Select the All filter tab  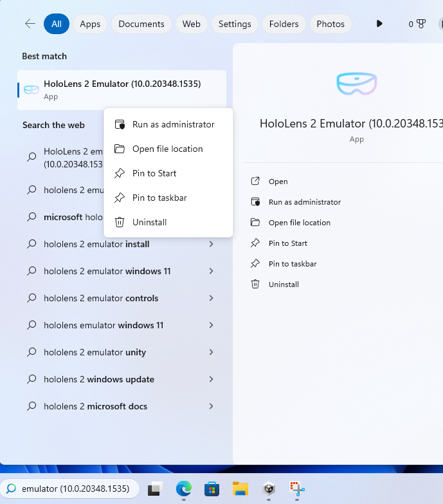tap(57, 24)
